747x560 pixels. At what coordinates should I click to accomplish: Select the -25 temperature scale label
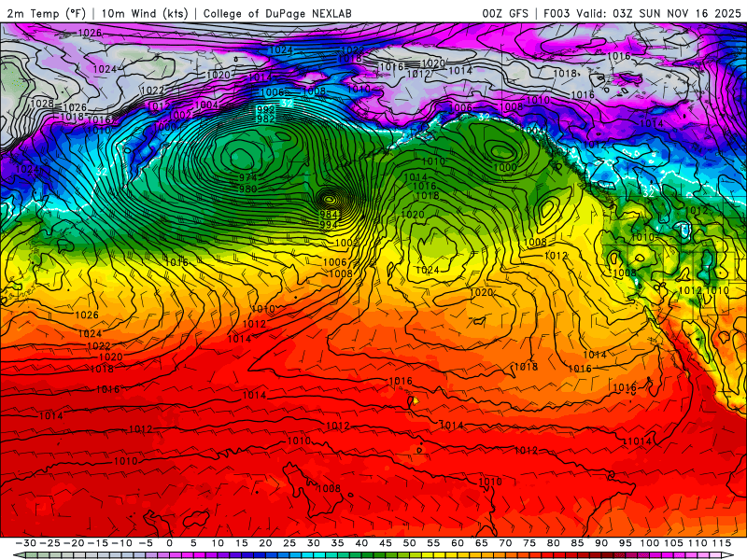[49, 543]
